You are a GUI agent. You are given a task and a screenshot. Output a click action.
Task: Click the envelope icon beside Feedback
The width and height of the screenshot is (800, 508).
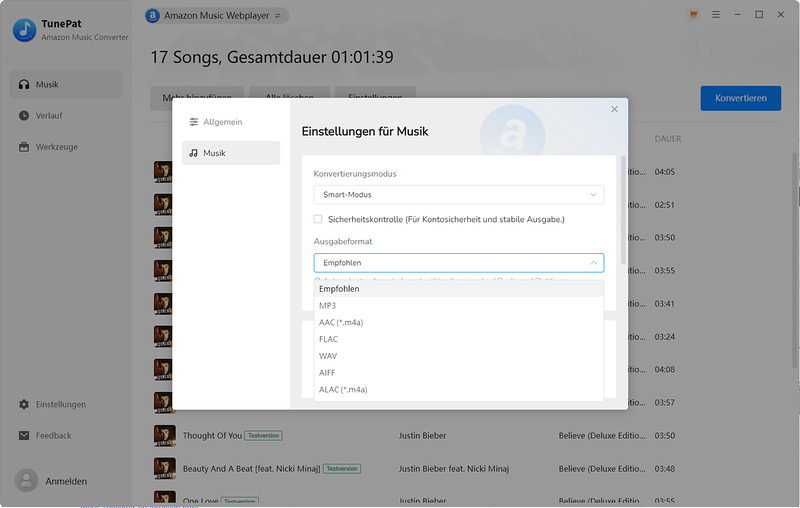pyautogui.click(x=24, y=436)
